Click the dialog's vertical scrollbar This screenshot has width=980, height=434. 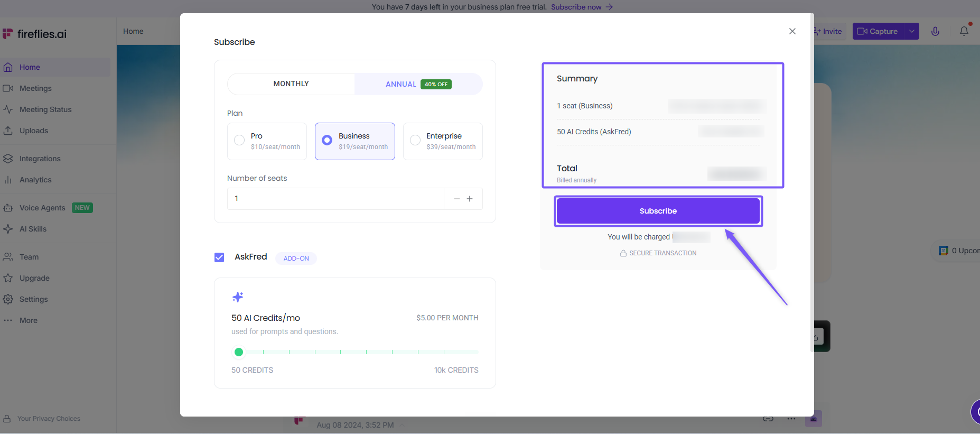click(x=812, y=182)
